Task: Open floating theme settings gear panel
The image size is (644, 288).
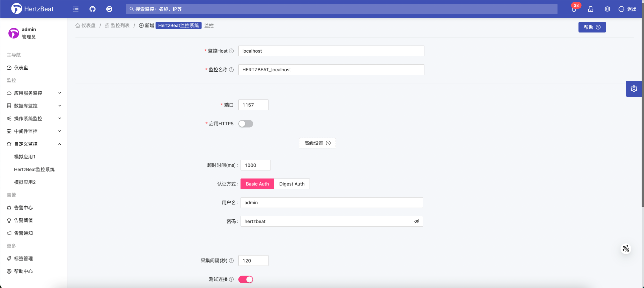Action: click(x=634, y=89)
